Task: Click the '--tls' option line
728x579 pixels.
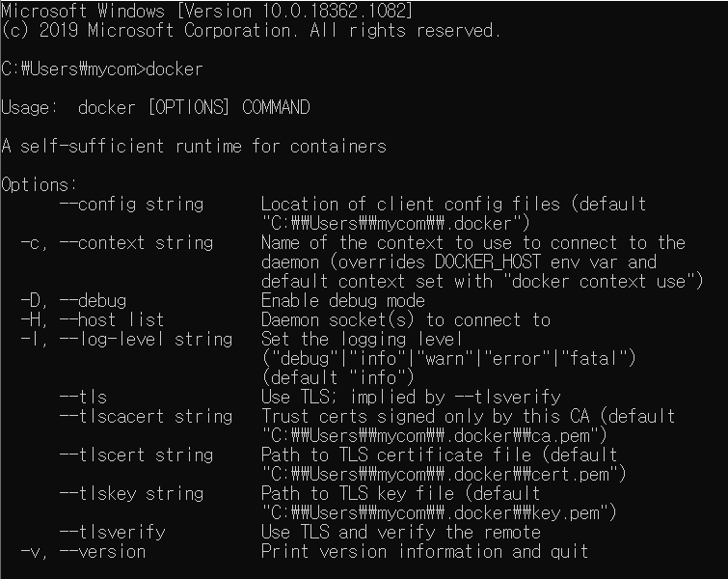Action: pos(83,397)
